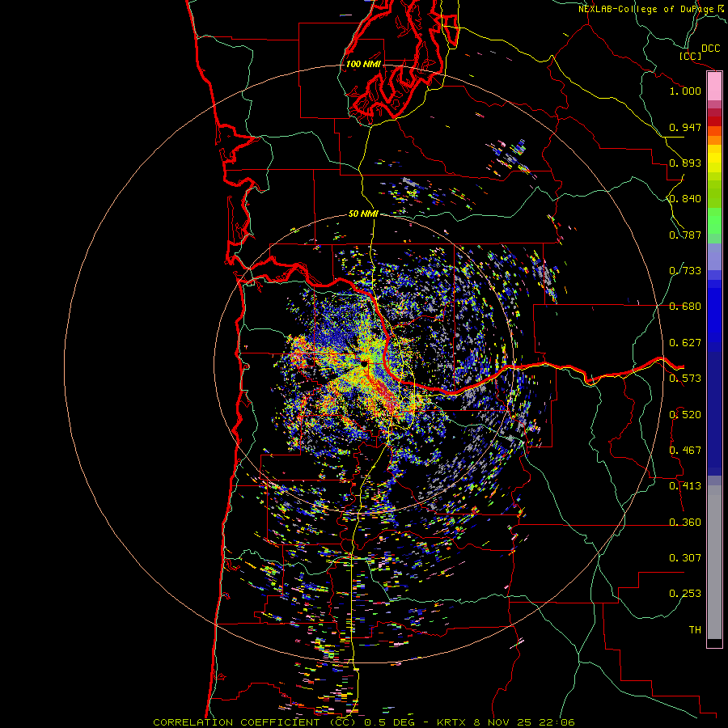Pick the lavender swatch on color scale
Viewport: 728px width, 728px height.
714,256
